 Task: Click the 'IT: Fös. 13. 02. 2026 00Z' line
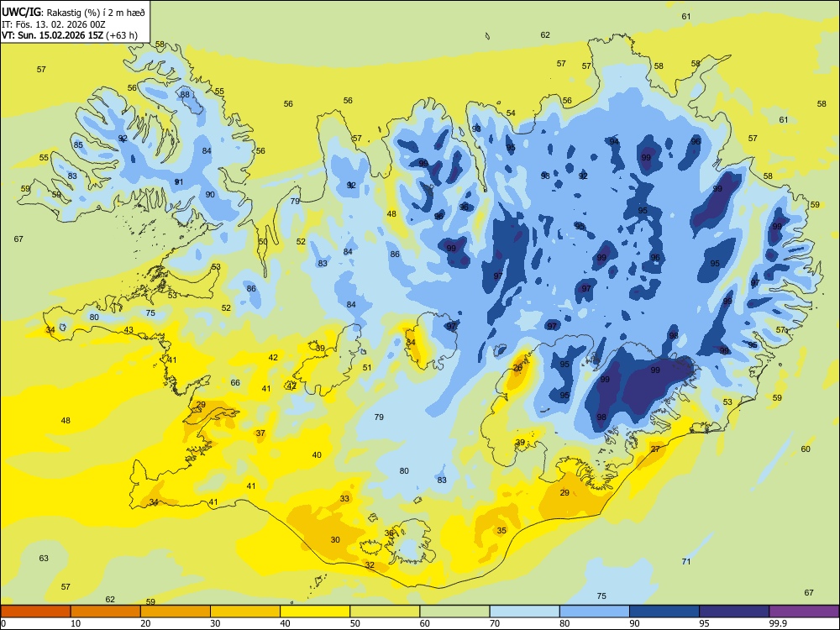tap(54, 24)
